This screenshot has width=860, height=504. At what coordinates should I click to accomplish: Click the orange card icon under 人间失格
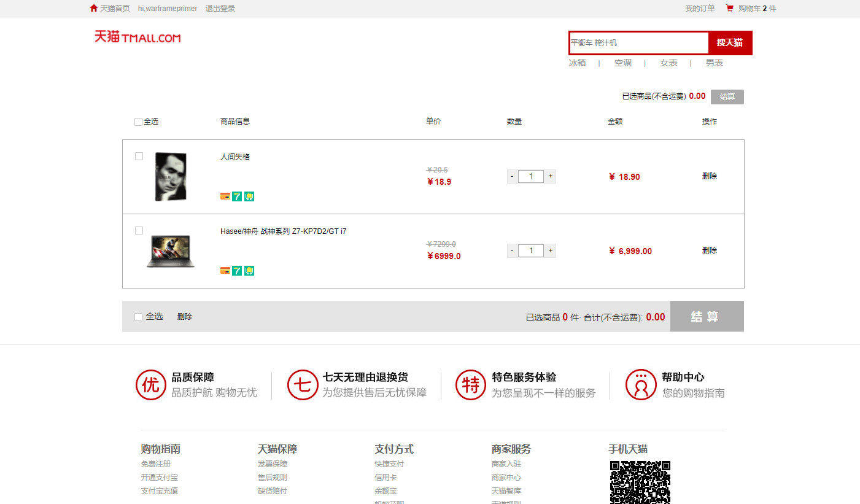[225, 196]
